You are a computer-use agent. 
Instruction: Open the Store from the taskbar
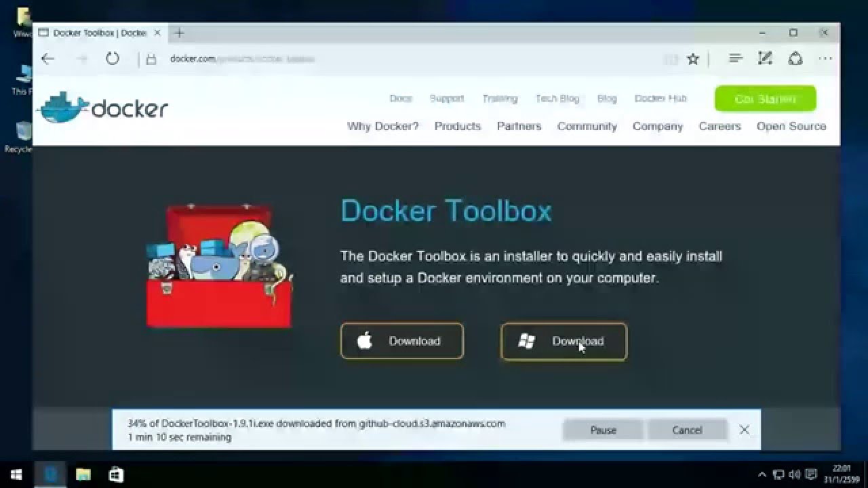tap(115, 474)
